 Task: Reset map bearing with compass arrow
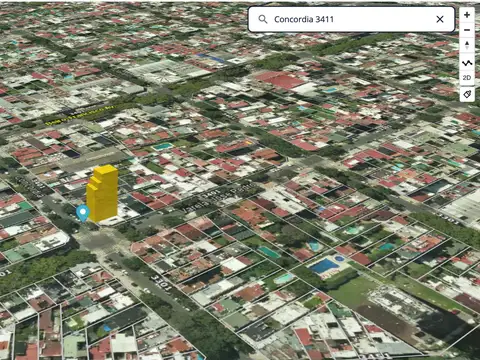[x=467, y=45]
